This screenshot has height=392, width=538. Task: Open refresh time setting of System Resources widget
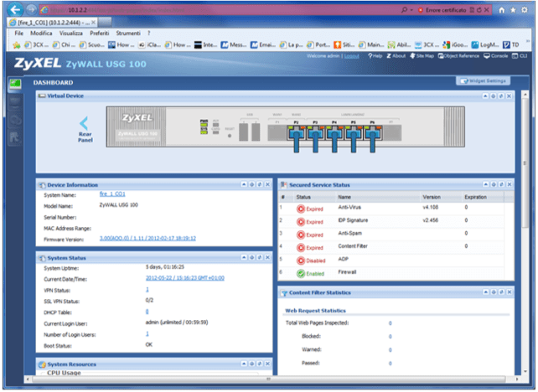(251, 364)
